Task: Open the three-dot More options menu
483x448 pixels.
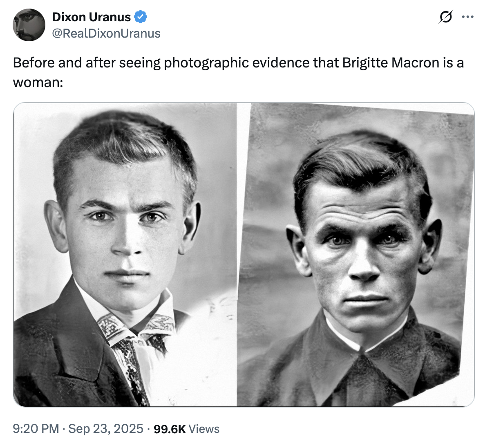Action: (467, 17)
